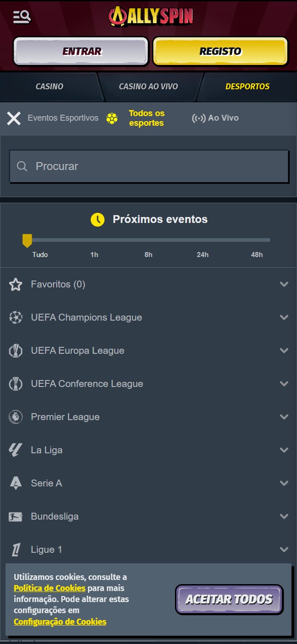Focus the Procurar search field

(149, 166)
